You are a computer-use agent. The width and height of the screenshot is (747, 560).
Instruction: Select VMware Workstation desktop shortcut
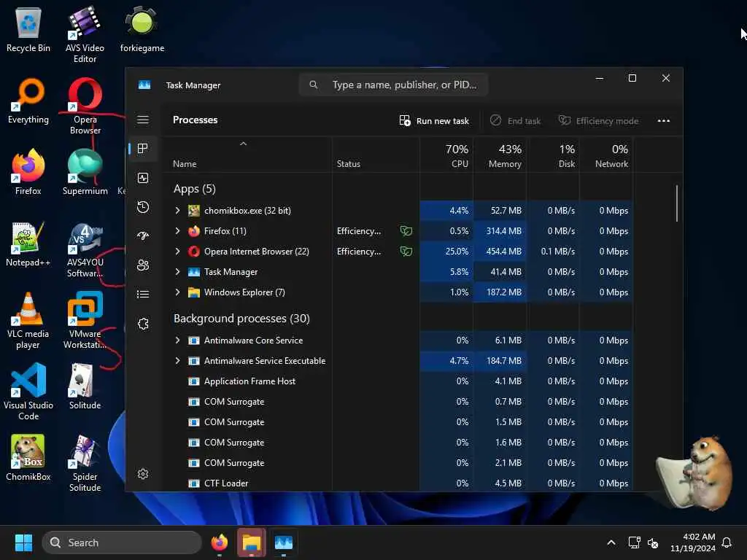tap(85, 321)
